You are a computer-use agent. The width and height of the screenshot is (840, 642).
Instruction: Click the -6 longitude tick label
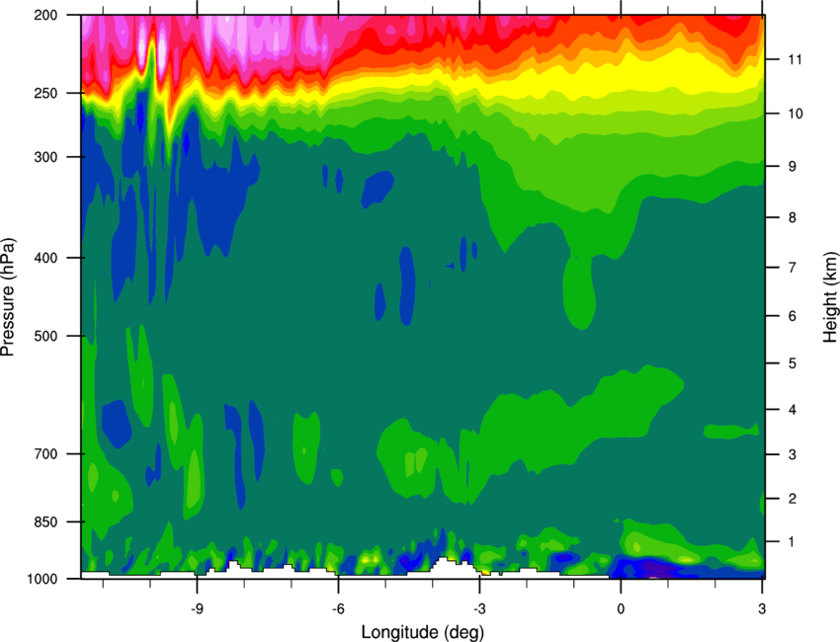[x=338, y=608]
